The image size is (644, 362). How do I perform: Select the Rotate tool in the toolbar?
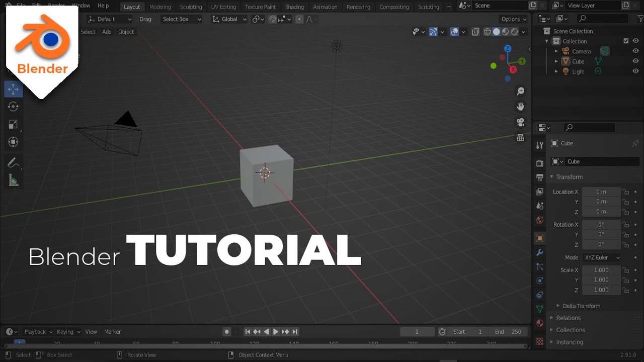pos(14,107)
